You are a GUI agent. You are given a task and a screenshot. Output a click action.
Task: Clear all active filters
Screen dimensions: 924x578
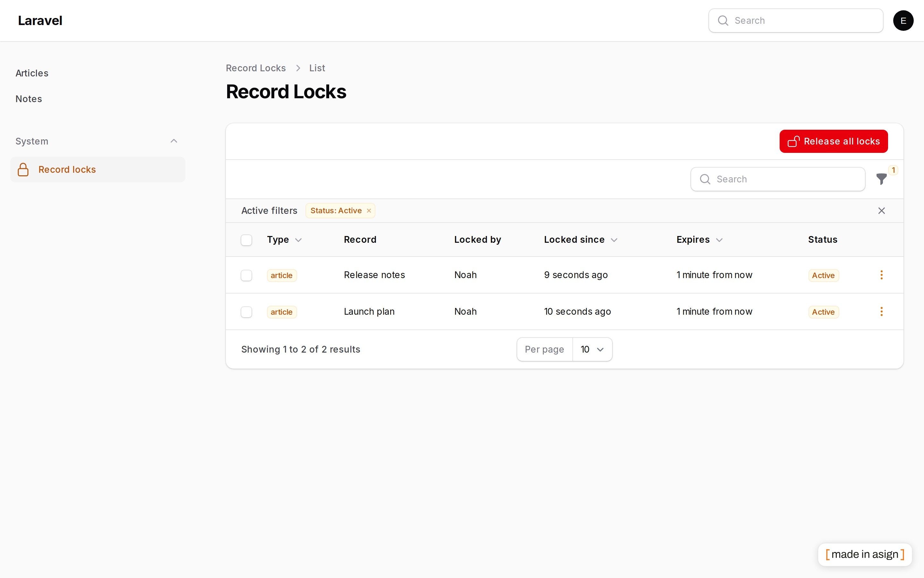click(881, 211)
